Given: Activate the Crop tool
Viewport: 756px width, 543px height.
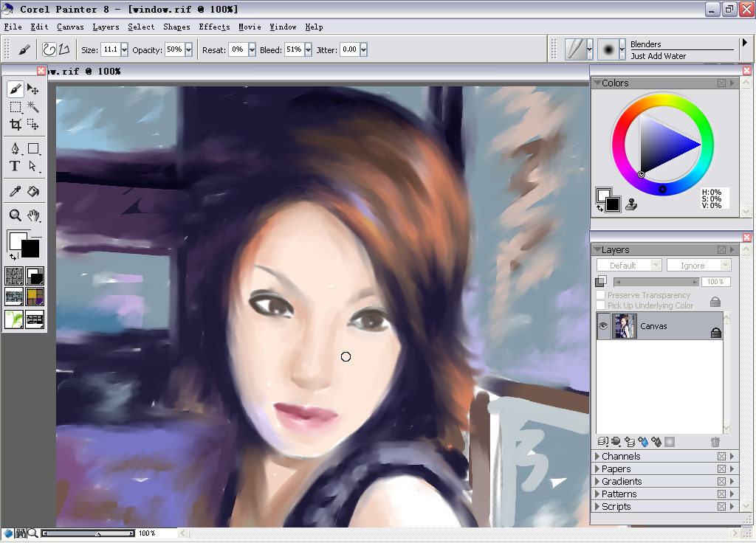Looking at the screenshot, I should 15,125.
